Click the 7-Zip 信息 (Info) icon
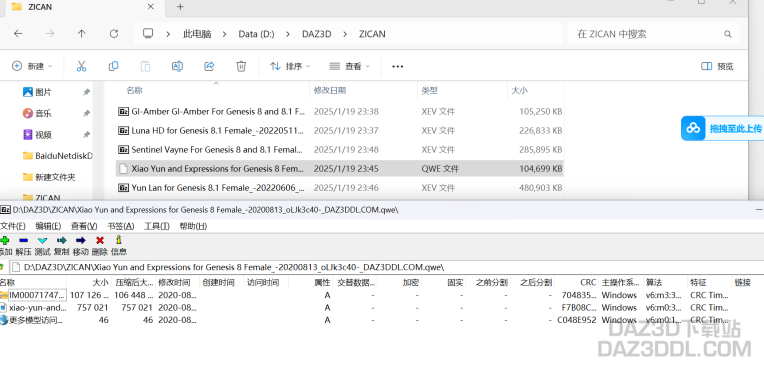The width and height of the screenshot is (764, 370). pyautogui.click(x=118, y=240)
